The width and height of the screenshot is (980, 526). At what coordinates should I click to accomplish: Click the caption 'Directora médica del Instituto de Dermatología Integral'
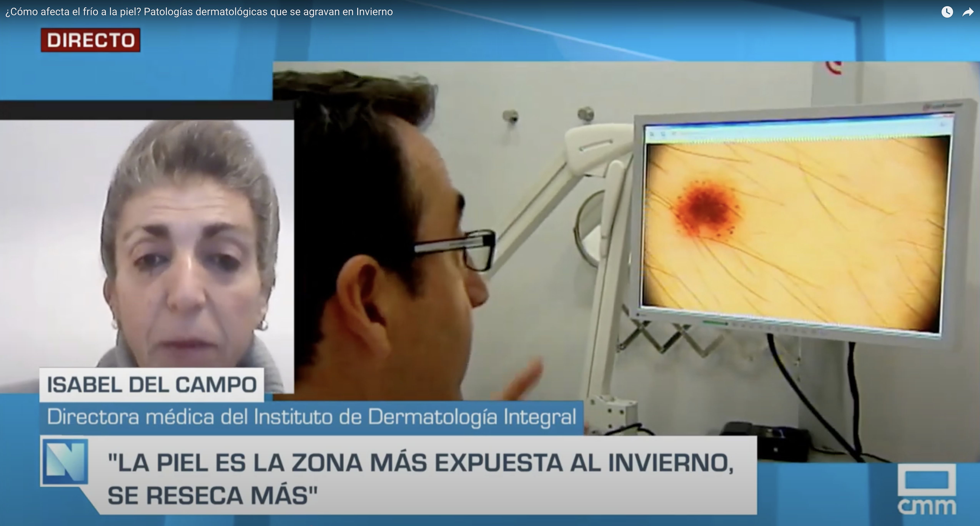312,417
